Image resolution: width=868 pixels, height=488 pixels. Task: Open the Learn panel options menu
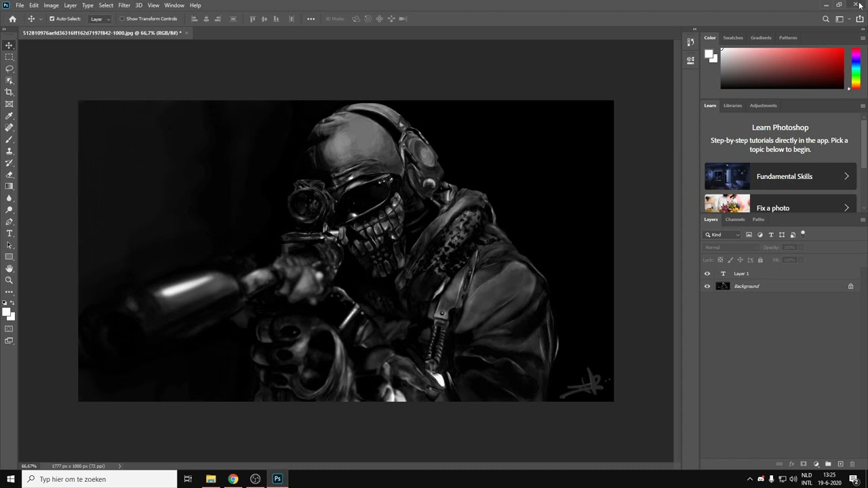[x=863, y=106]
